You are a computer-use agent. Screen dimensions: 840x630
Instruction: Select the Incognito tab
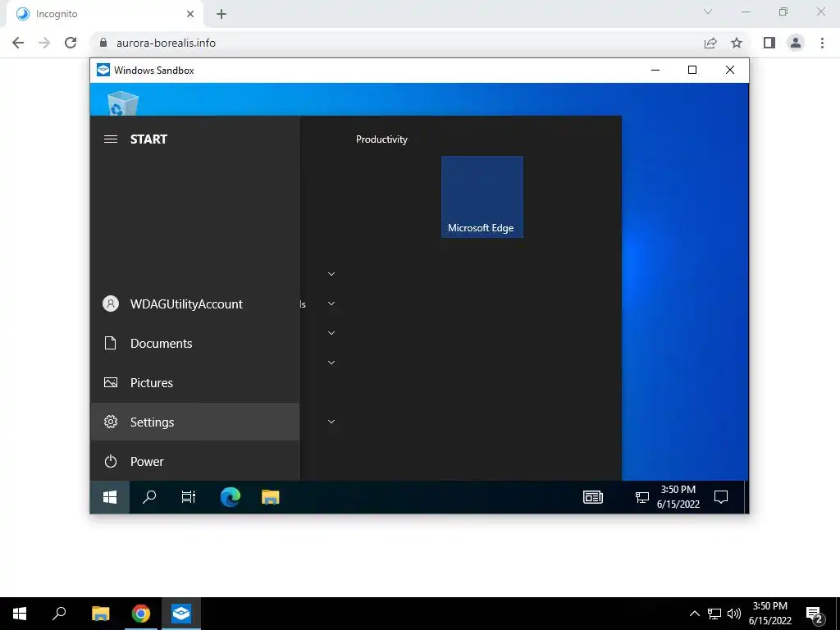click(x=104, y=15)
